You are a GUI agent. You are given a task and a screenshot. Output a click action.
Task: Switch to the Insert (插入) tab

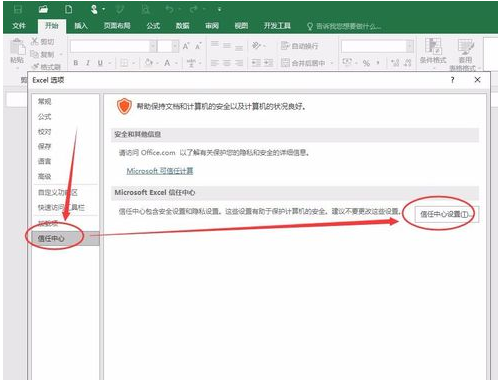pyautogui.click(x=81, y=26)
